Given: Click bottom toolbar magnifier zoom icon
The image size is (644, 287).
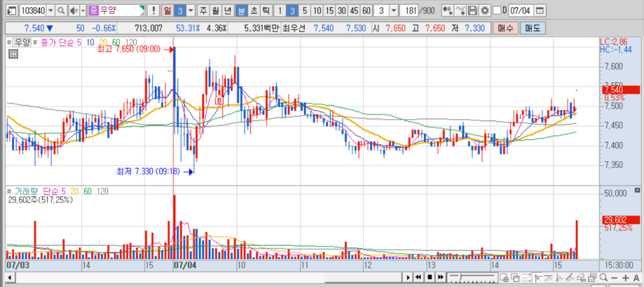Looking at the screenshot, I should click(x=603, y=277).
